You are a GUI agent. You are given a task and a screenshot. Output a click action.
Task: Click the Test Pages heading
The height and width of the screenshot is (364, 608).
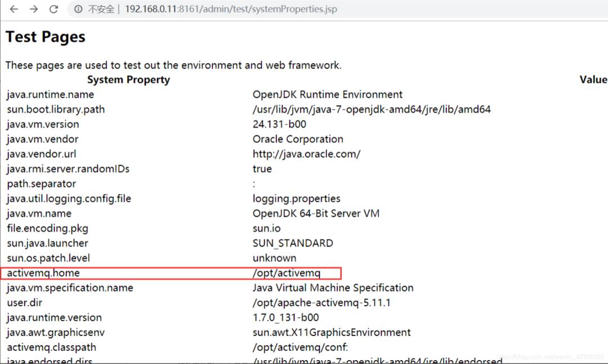pos(46,37)
